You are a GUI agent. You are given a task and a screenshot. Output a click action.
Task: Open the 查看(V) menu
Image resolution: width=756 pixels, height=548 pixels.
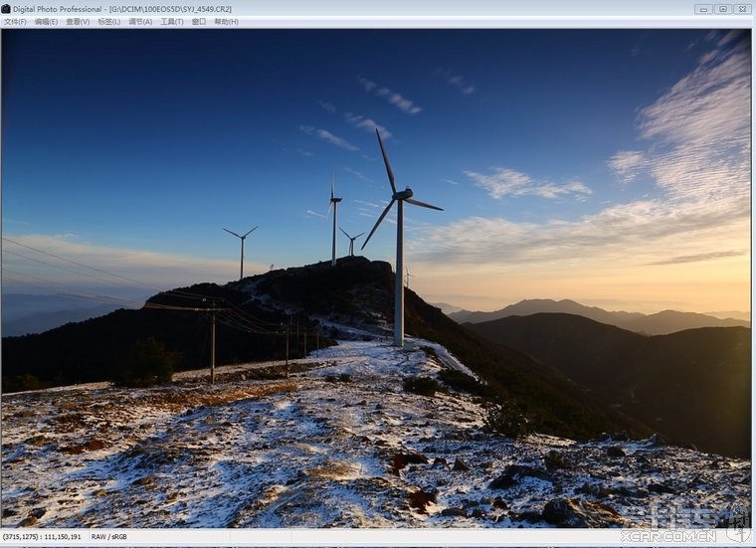[78, 22]
